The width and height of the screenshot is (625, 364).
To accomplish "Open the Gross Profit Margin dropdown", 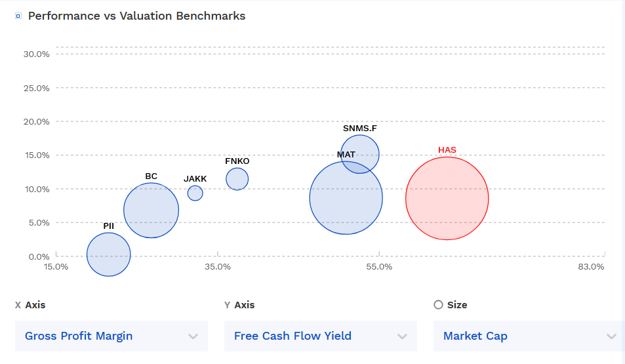I will point(111,336).
